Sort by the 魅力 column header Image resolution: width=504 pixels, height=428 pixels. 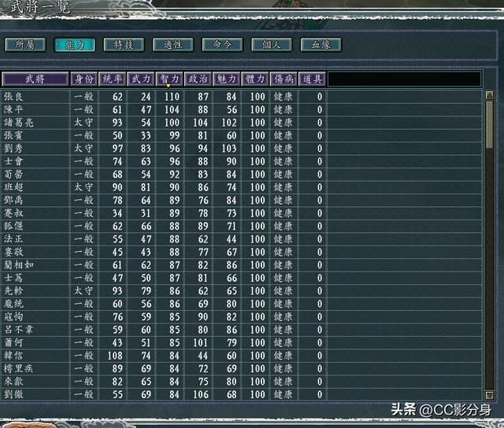point(226,79)
